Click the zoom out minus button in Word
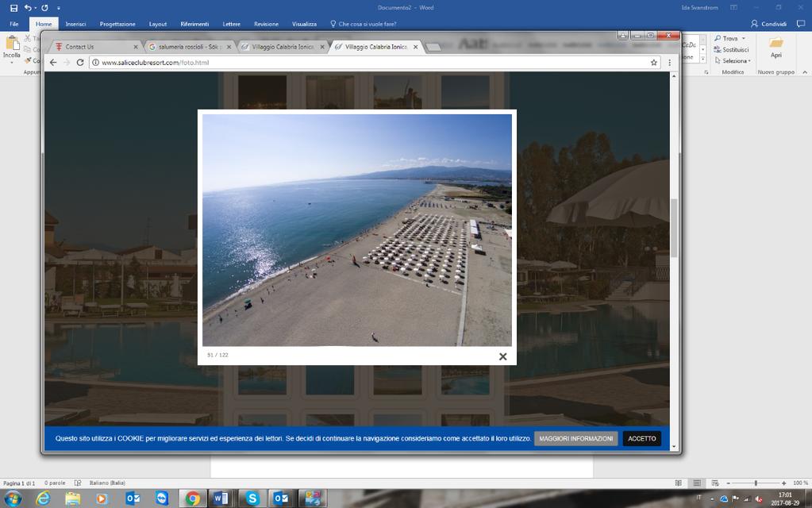The height and width of the screenshot is (508, 812). coord(728,483)
